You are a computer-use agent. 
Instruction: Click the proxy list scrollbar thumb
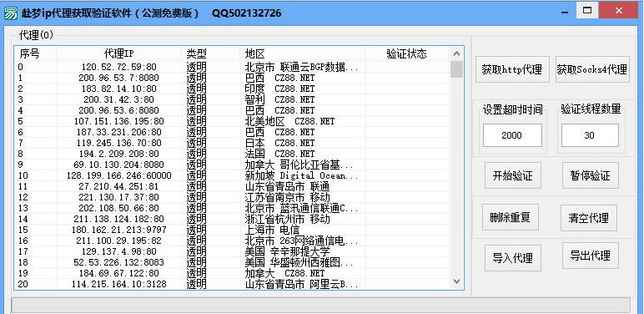(x=456, y=69)
